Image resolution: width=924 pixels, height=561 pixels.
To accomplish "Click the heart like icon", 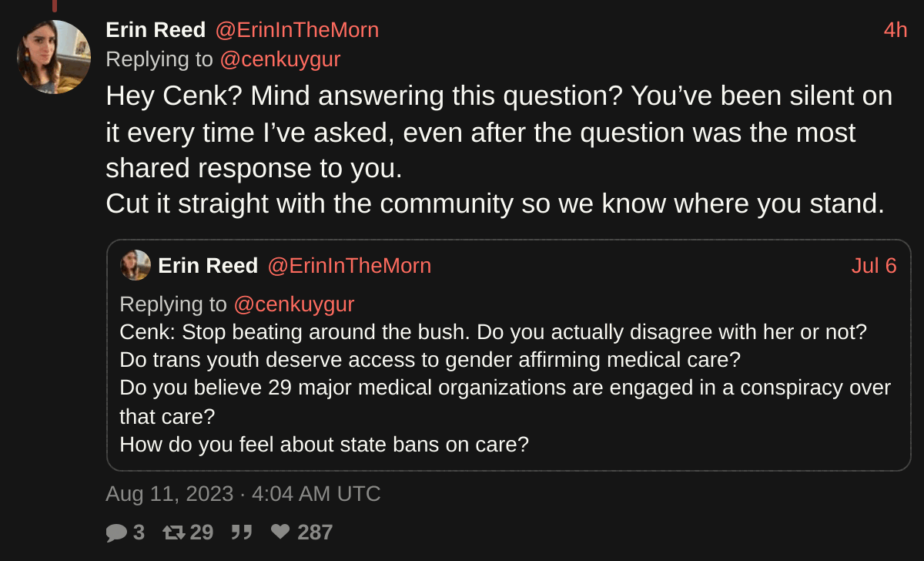I will [280, 532].
